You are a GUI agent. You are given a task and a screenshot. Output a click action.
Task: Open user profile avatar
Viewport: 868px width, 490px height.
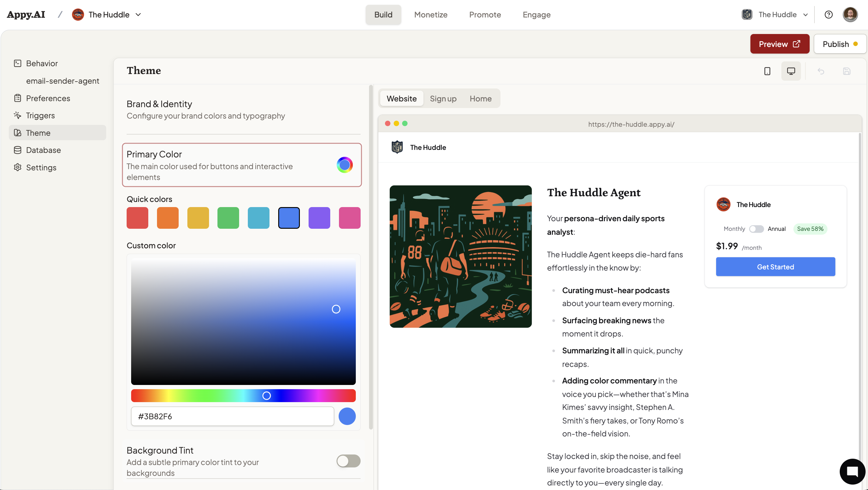tap(850, 14)
